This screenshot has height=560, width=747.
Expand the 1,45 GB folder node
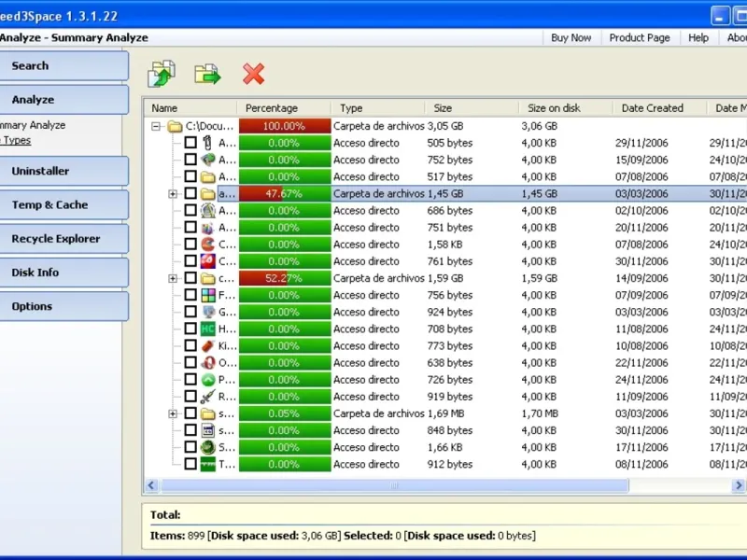tap(173, 194)
